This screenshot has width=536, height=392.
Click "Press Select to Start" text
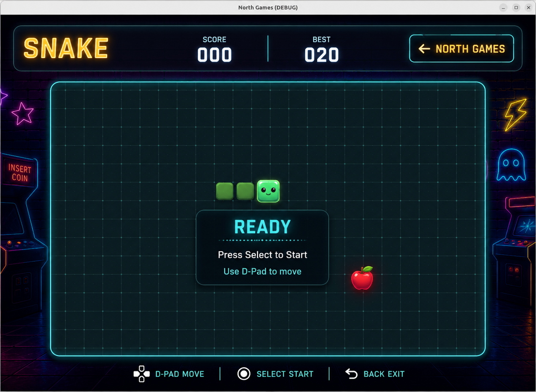coord(263,255)
